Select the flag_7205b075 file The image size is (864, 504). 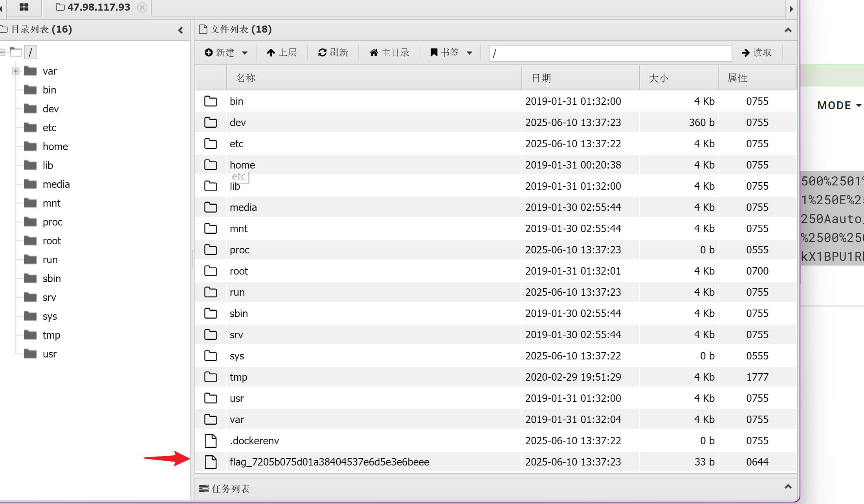[329, 462]
